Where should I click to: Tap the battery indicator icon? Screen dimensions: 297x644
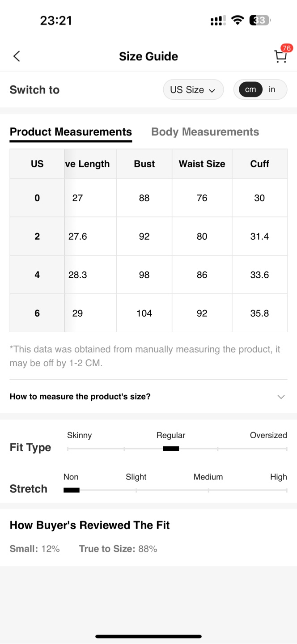(260, 20)
